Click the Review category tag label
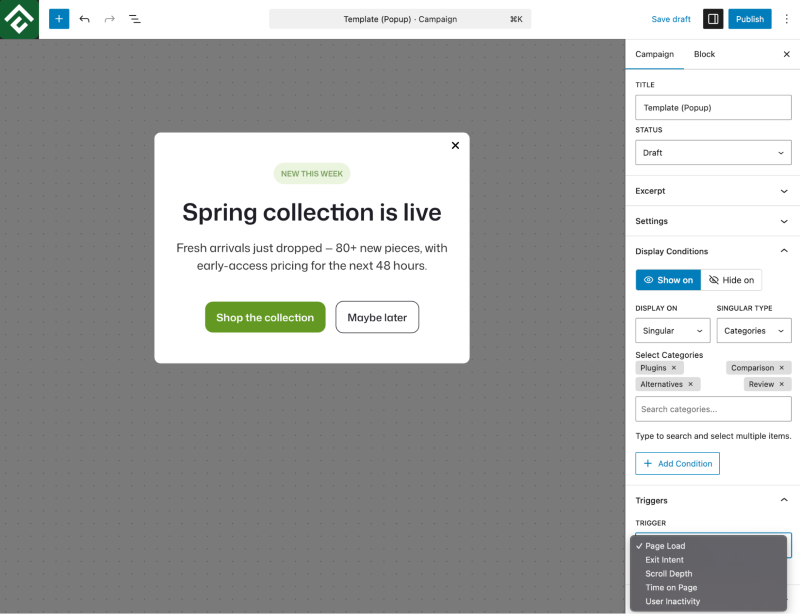The image size is (800, 614). [761, 384]
